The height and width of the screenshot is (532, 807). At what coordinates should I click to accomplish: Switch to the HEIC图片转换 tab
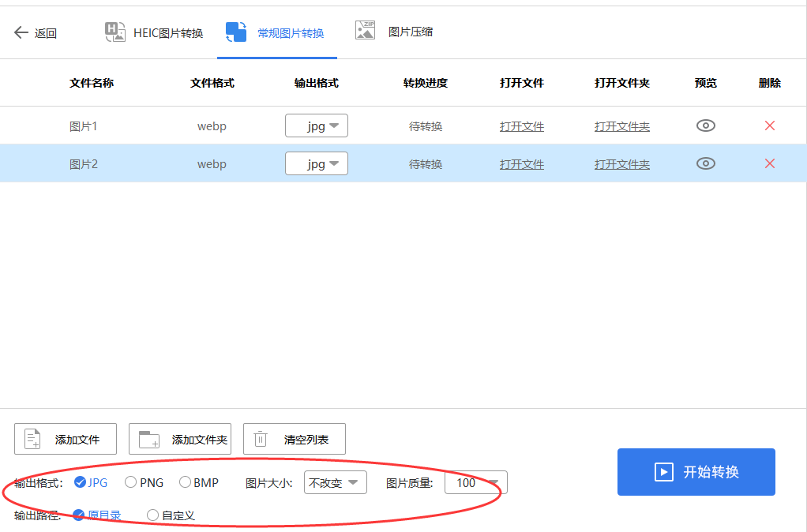(167, 32)
